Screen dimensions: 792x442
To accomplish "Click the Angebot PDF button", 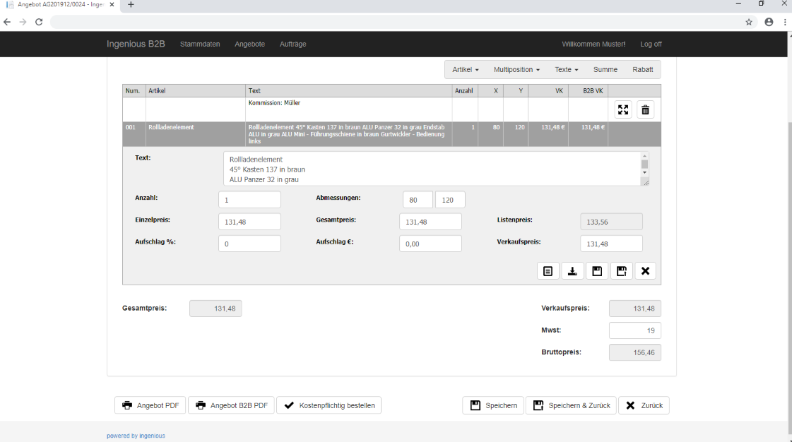I will coord(150,405).
